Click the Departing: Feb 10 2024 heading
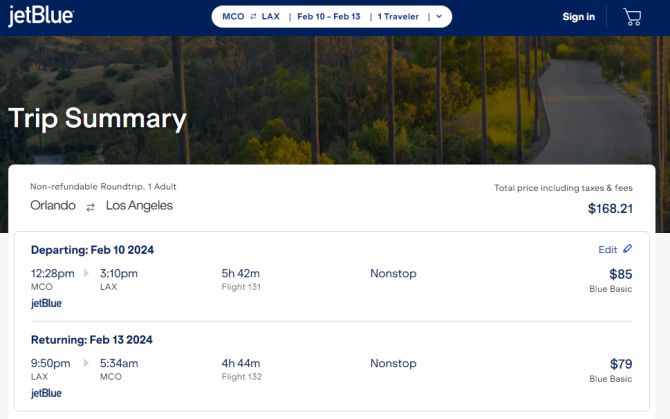The width and height of the screenshot is (670, 419). coord(92,250)
